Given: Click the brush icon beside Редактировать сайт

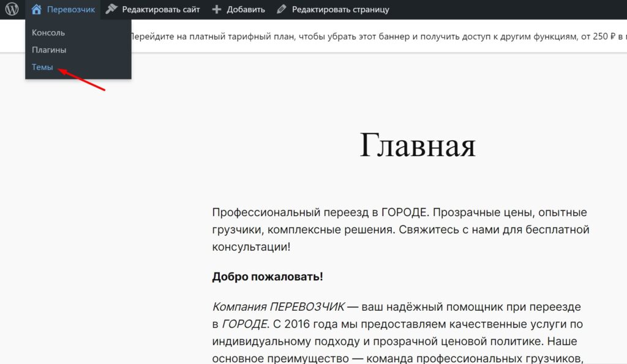Looking at the screenshot, I should coord(111,9).
